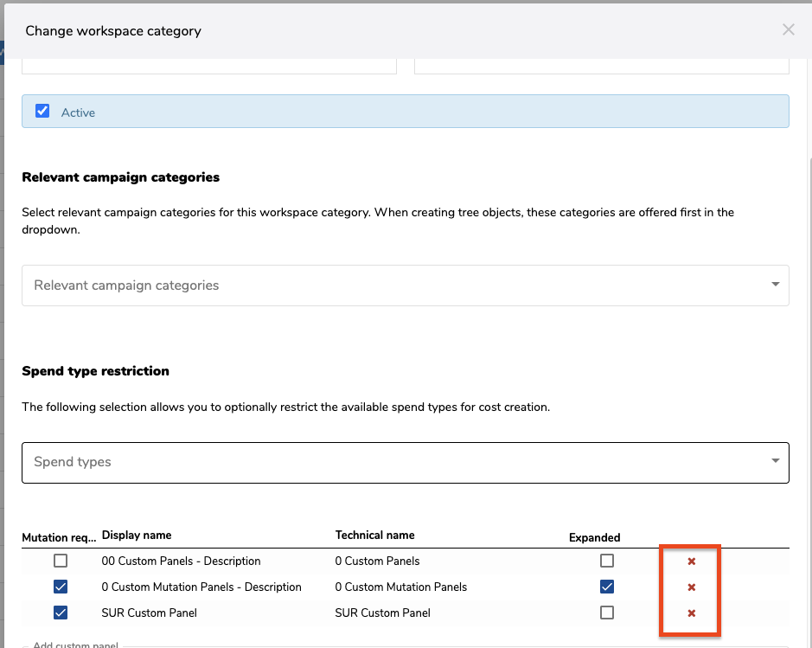
Task: Delete the SUR Custom Panel row
Action: click(x=691, y=613)
